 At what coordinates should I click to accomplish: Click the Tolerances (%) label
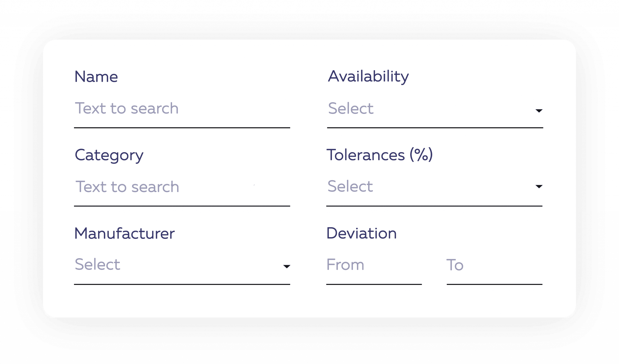(380, 155)
